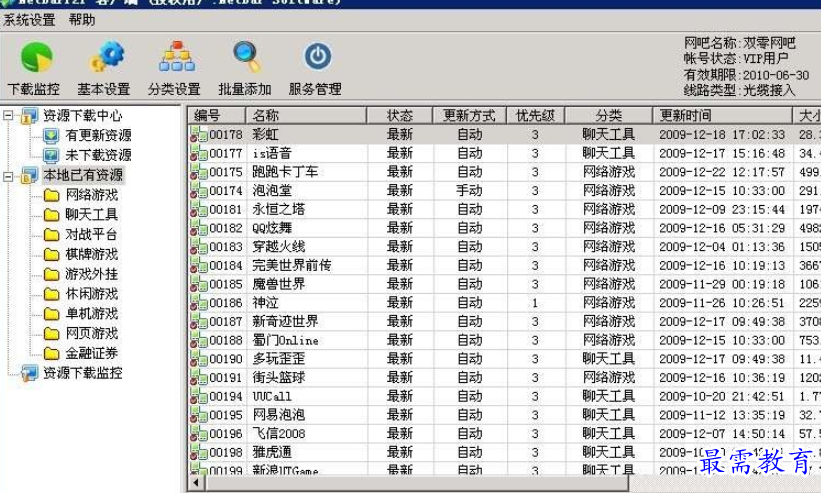Select 网易泡泡 row
This screenshot has width=821, height=493.
(505, 415)
